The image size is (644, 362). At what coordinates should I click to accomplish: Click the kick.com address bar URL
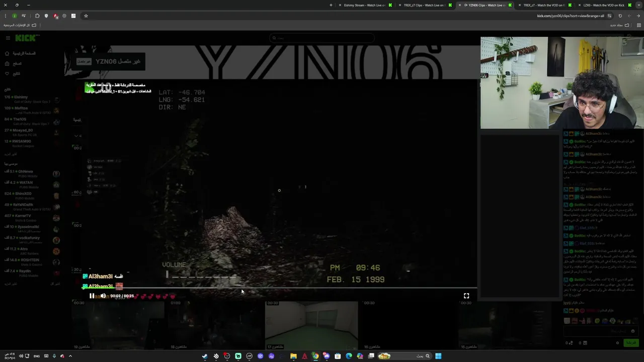(x=571, y=16)
